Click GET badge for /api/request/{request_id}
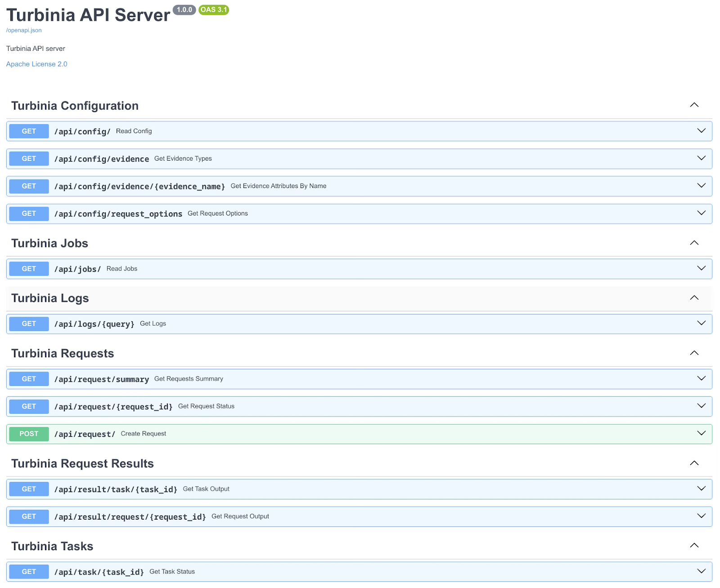 29,407
